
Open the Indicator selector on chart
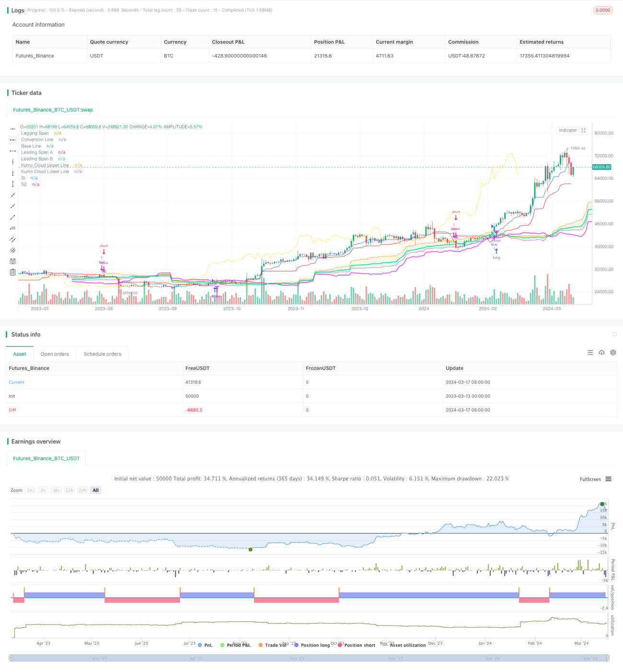click(568, 130)
